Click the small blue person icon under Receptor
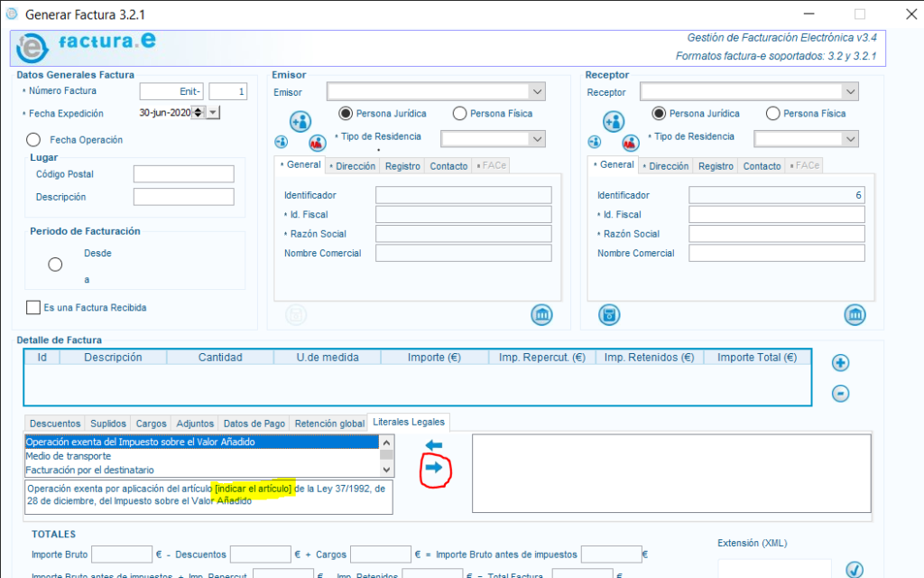 (595, 142)
